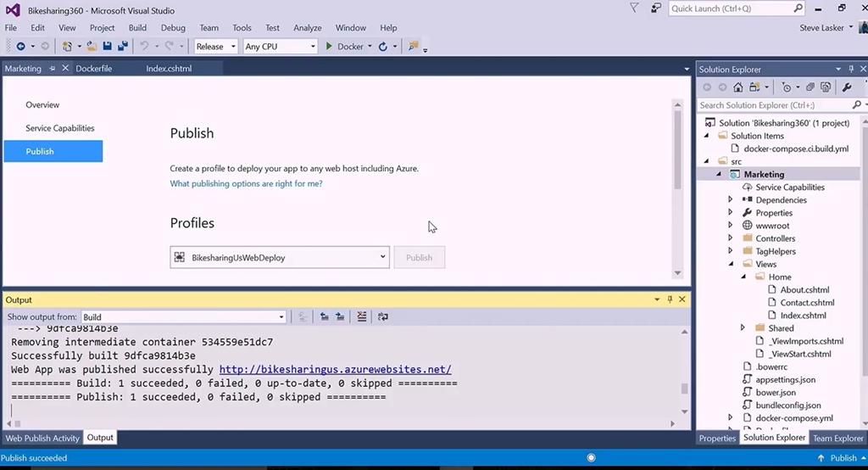
Task: Switch to the Dockerfile tab
Action: pos(93,69)
